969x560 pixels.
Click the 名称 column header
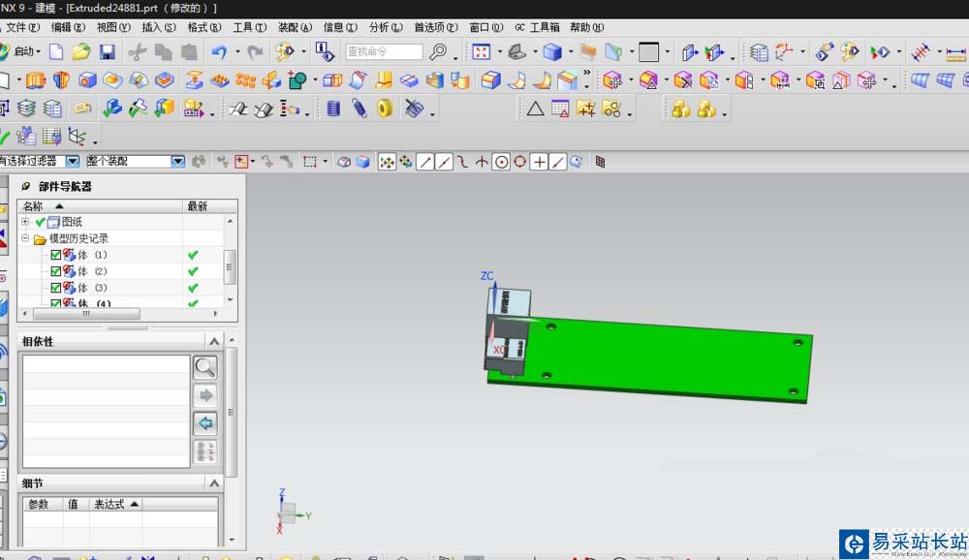pos(33,205)
